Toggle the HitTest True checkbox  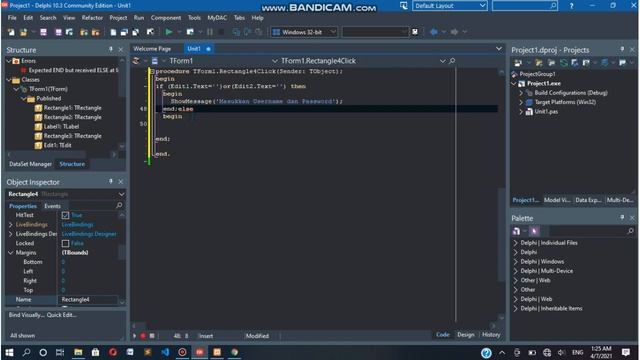(65, 215)
